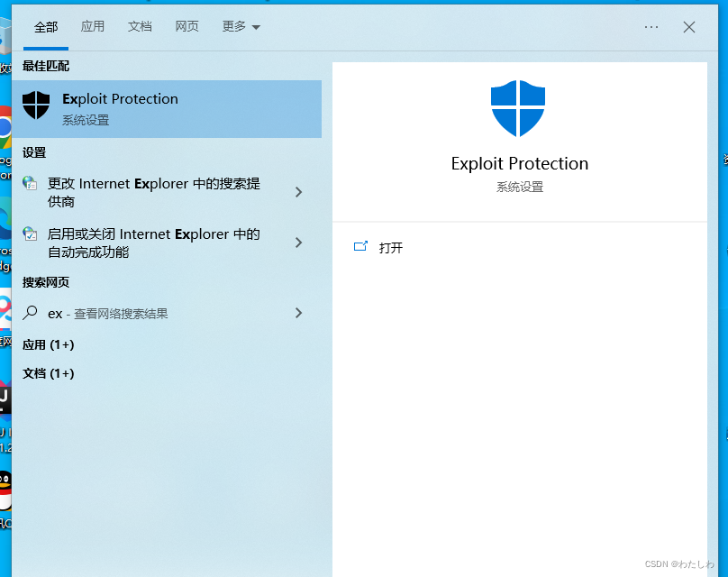Viewport: 728px width, 577px height.
Task: Click Exploit Protection title in preview pane
Action: click(520, 163)
